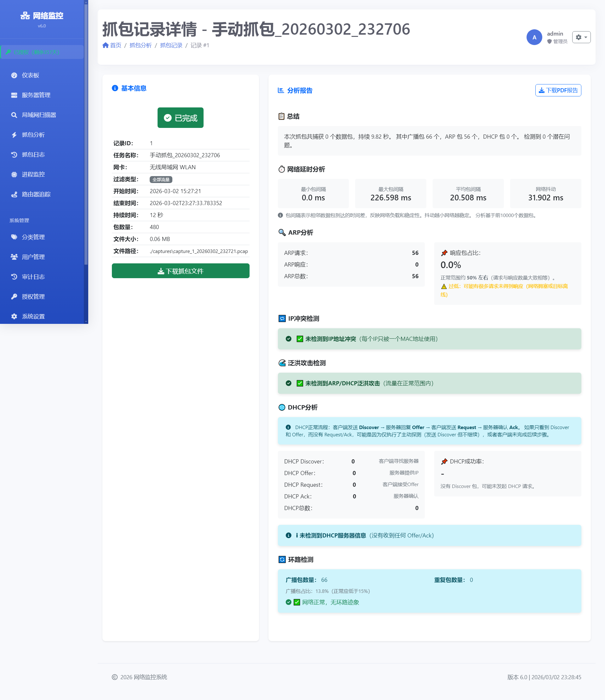Open the gear settings dropdown
605x700 pixels.
581,37
